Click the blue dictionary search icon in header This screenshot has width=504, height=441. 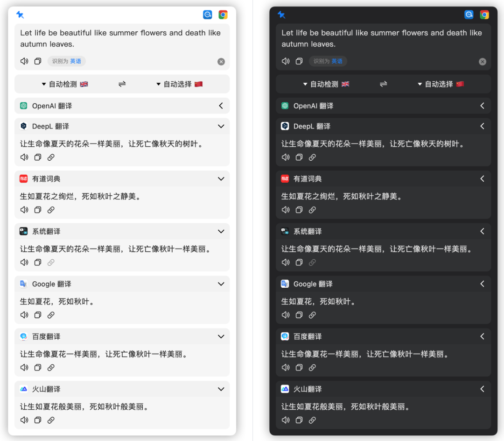click(x=207, y=14)
